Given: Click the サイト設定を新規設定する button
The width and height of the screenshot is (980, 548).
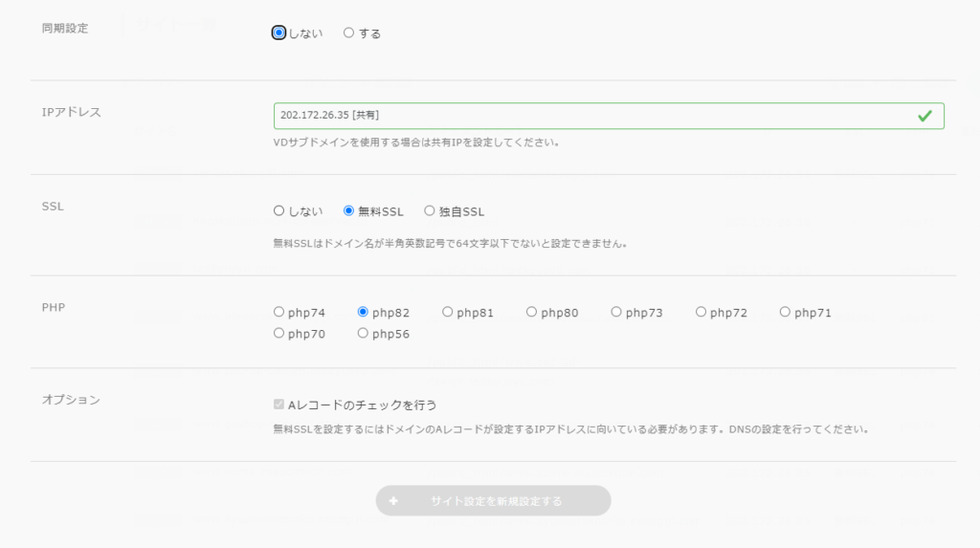Looking at the screenshot, I should tap(493, 501).
